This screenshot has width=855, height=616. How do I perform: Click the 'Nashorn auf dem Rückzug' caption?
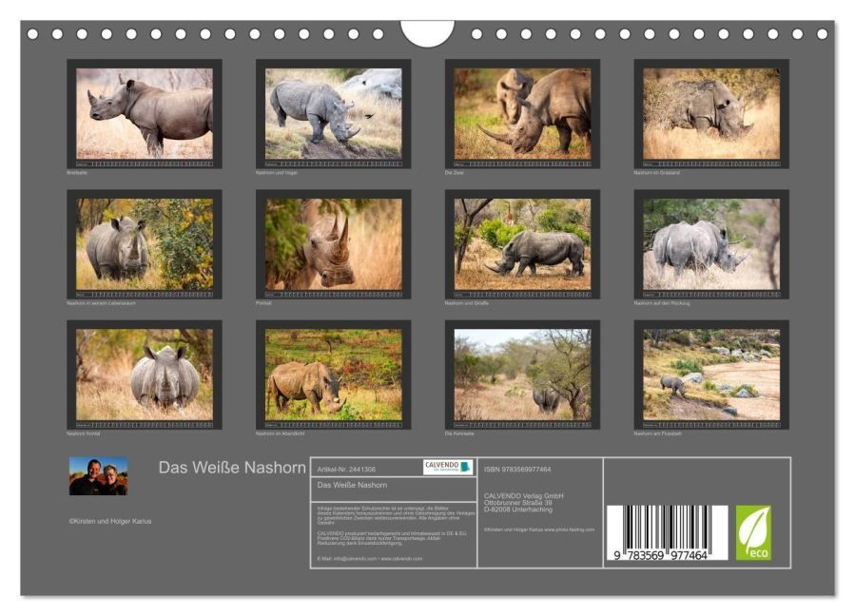pyautogui.click(x=661, y=303)
